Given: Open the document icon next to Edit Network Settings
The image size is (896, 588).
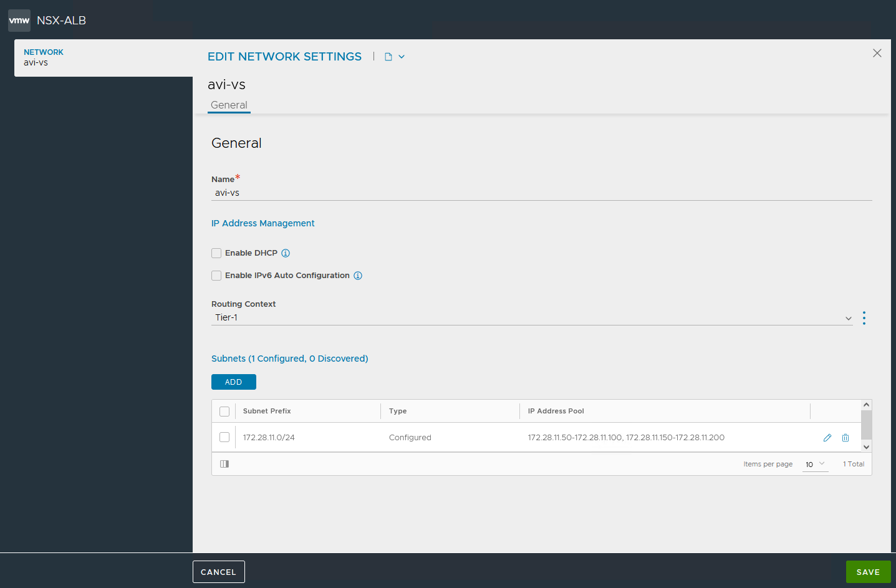Looking at the screenshot, I should click(x=388, y=57).
